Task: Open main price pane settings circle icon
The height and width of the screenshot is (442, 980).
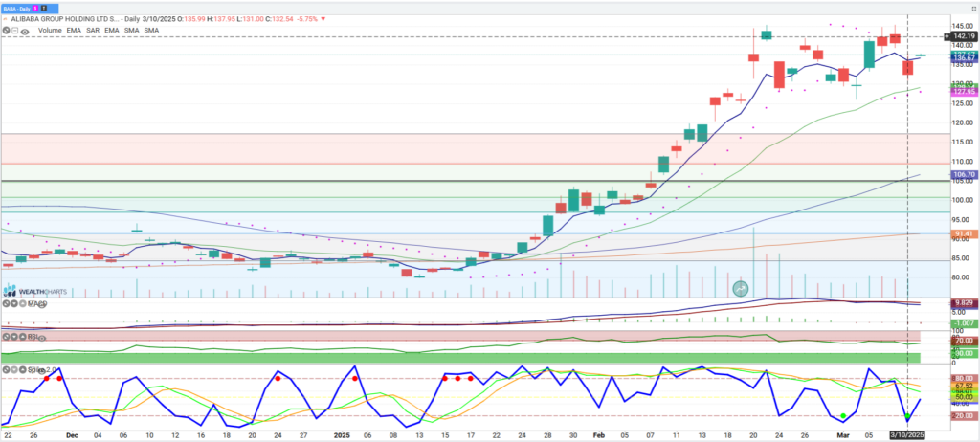Action: coord(7,30)
